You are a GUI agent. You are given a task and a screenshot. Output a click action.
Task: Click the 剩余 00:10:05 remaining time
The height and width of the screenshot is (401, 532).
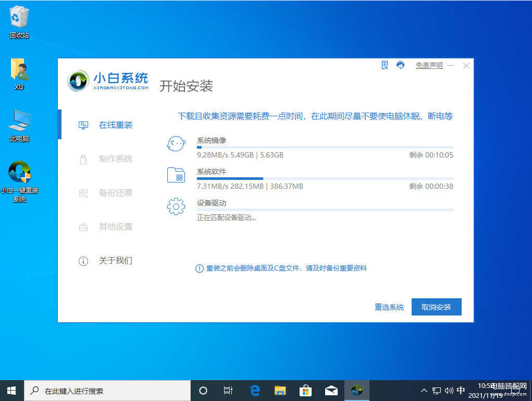tap(431, 155)
